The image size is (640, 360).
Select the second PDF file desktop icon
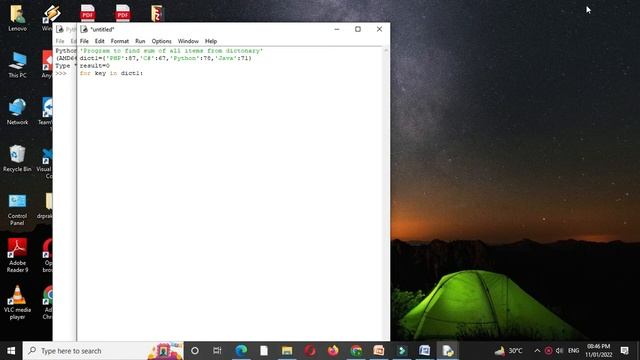(123, 13)
